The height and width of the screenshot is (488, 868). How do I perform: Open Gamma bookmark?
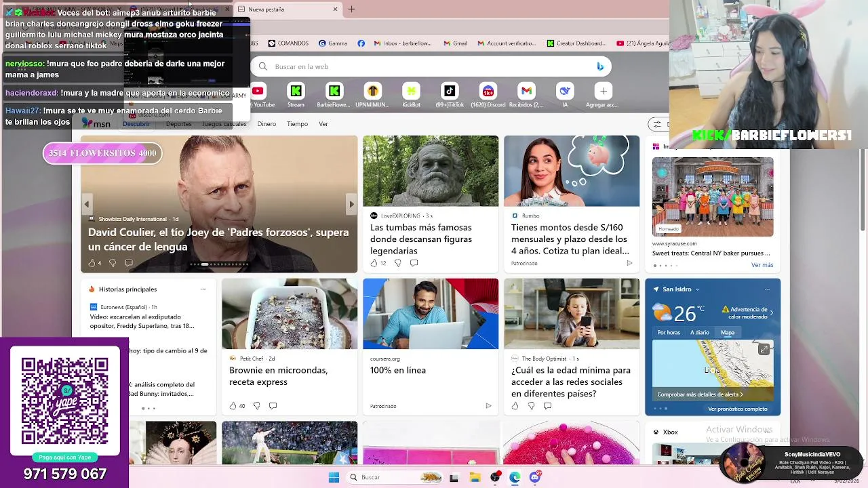(x=332, y=43)
